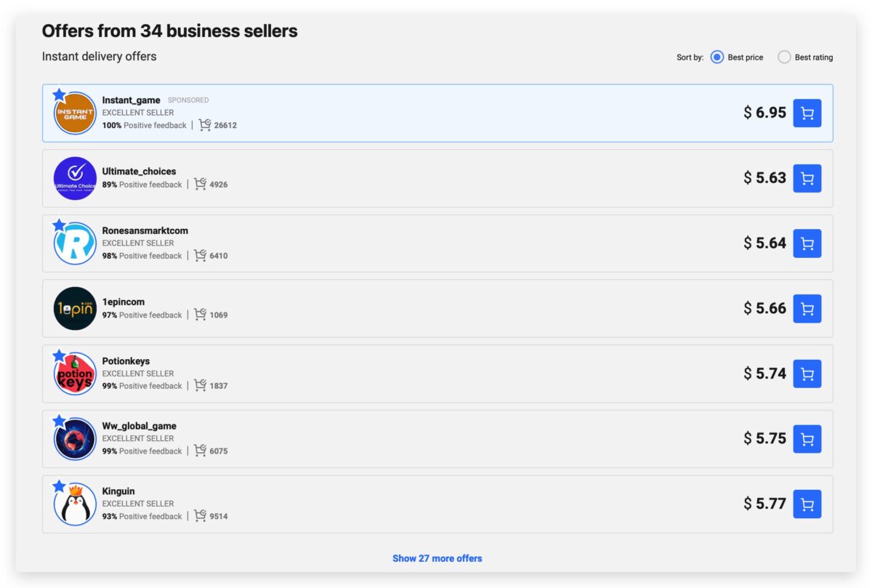Screen dimensions: 872x588
Task: Open Potionkeys seller logo
Action: (x=75, y=374)
